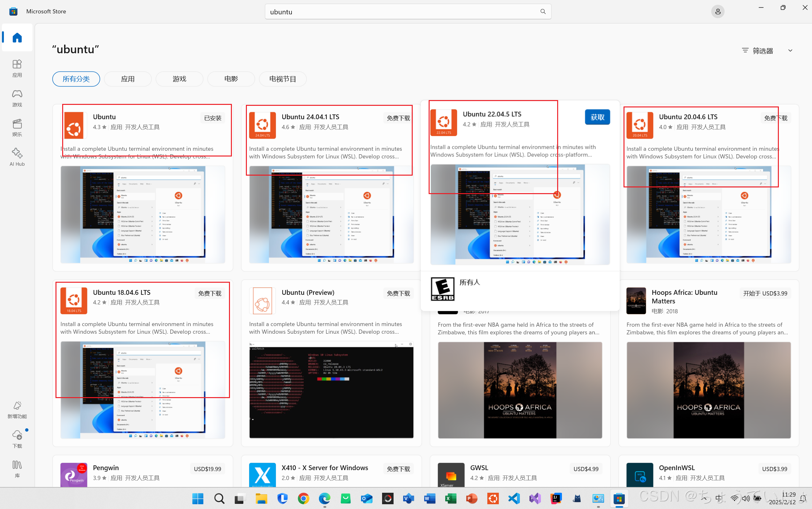Viewport: 812px width, 509px height.
Task: Open the user account profile icon
Action: (718, 11)
